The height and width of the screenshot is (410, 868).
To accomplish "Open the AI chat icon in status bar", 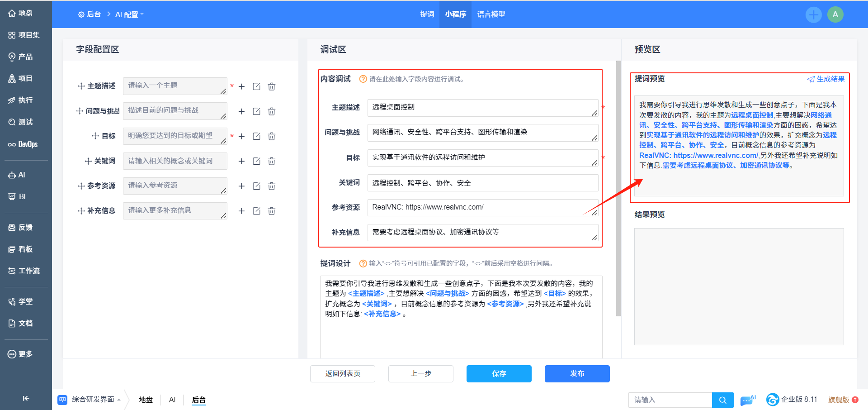I will coord(747,400).
